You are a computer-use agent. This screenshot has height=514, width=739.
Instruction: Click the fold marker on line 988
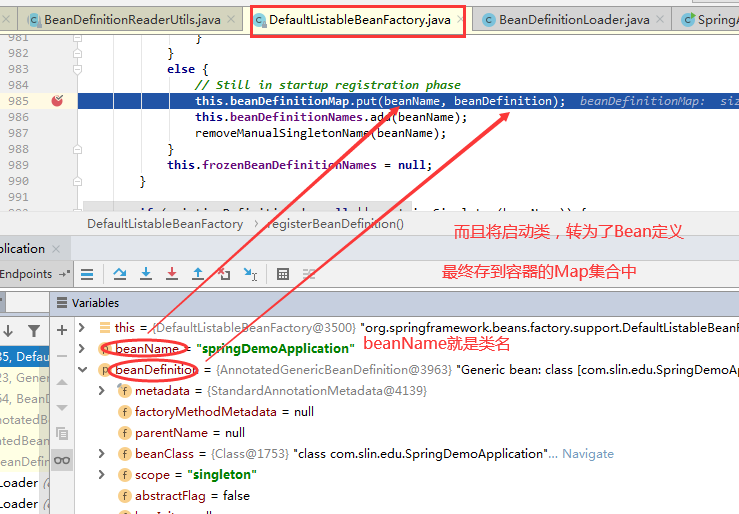pyautogui.click(x=78, y=149)
